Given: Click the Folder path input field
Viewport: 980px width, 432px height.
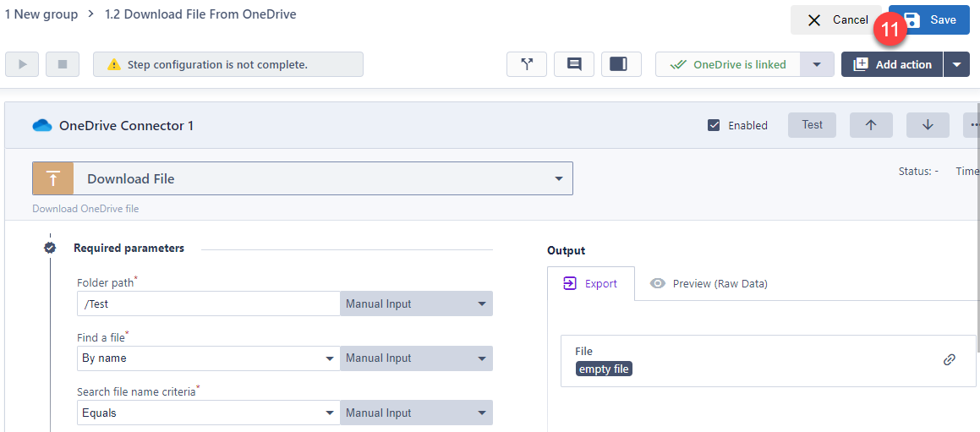Looking at the screenshot, I should point(208,304).
